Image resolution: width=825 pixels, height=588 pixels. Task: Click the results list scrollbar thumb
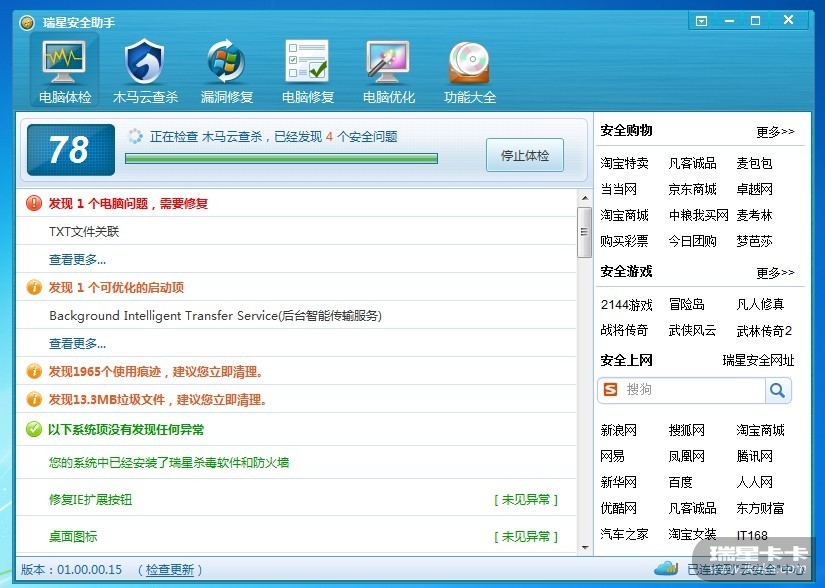point(584,232)
